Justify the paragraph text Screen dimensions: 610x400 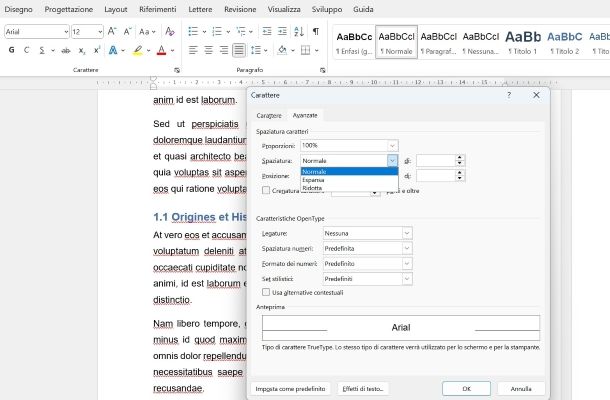(239, 50)
